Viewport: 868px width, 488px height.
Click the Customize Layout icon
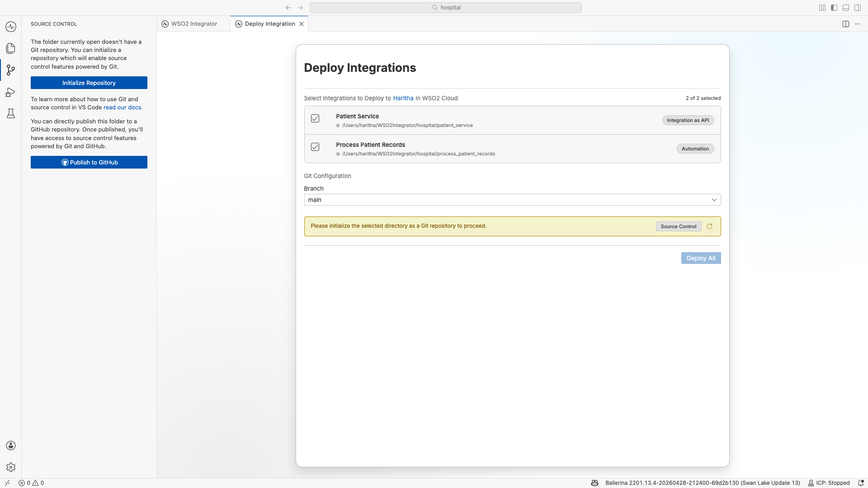822,8
